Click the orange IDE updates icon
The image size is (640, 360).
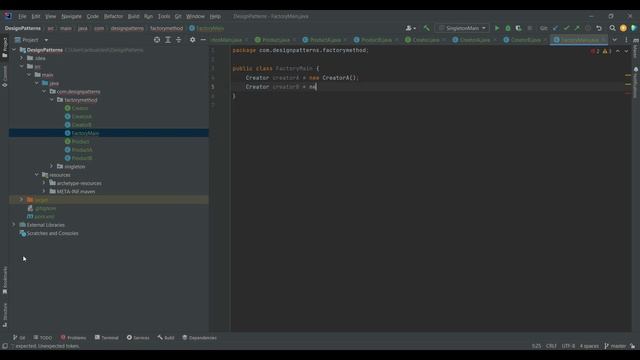point(623,28)
